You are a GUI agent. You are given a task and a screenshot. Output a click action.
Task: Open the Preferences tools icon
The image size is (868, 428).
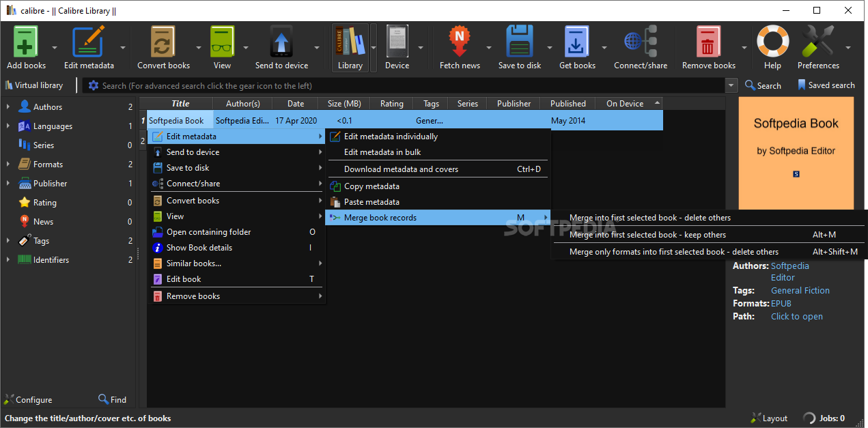818,41
